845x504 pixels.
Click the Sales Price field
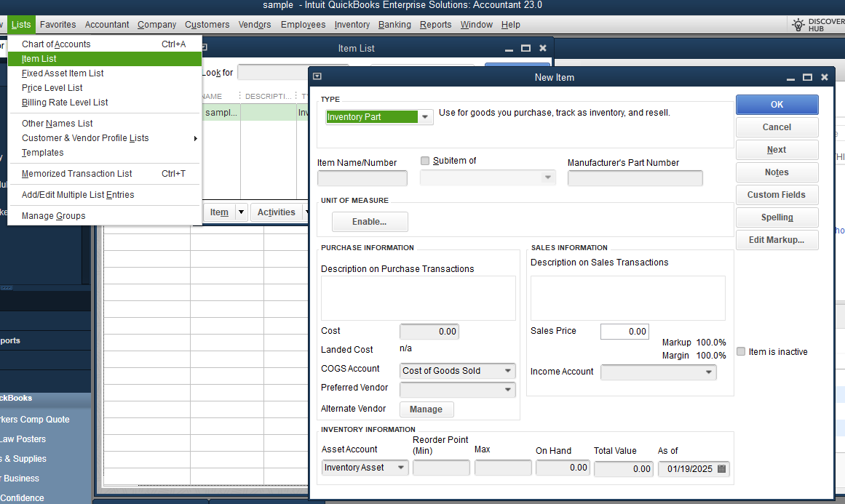pyautogui.click(x=624, y=331)
